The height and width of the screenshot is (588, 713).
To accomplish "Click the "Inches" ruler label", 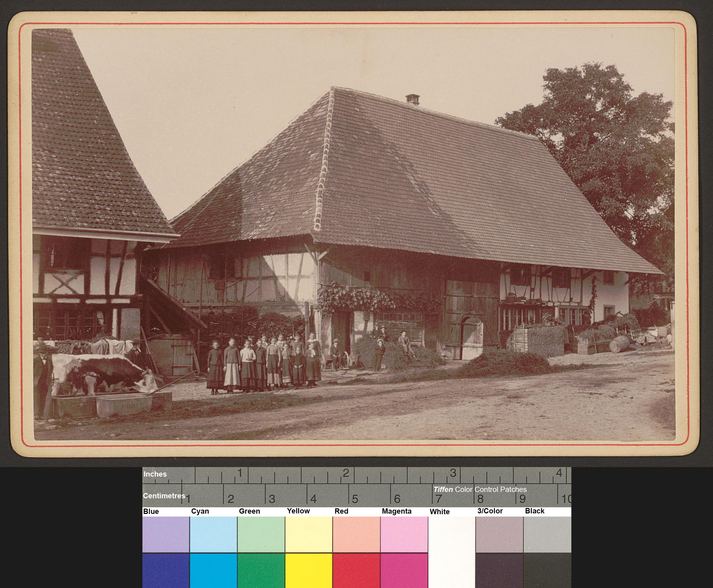I will click(x=155, y=474).
